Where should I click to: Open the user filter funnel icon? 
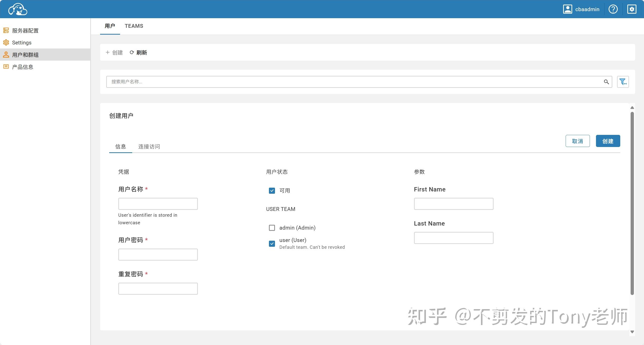(x=623, y=82)
